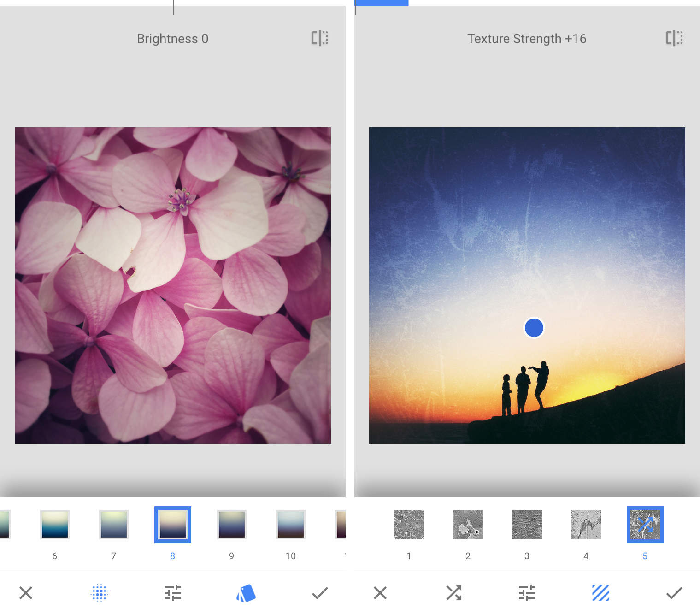
Task: Apply the Grunge filter with the checkmark
Action: click(x=674, y=593)
